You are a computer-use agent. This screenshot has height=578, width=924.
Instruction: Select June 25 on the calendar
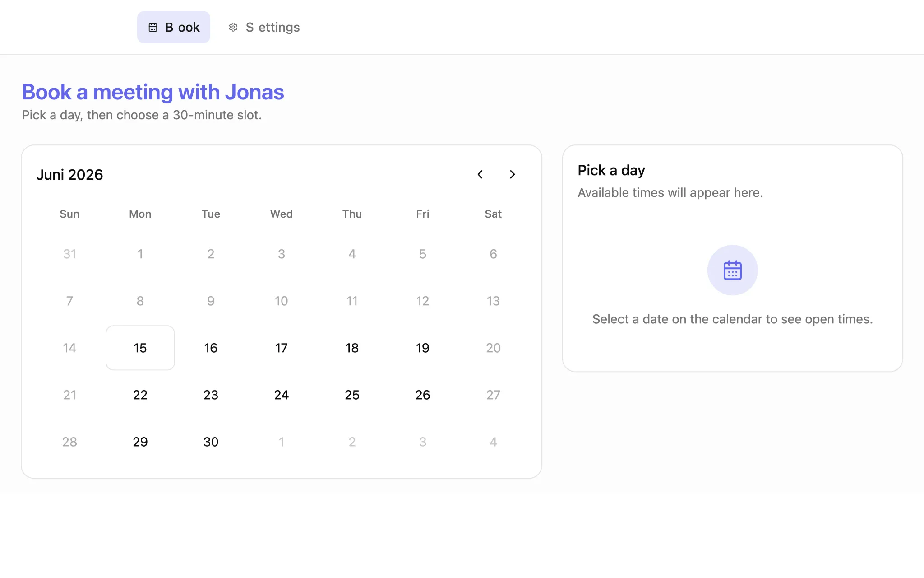pos(352,395)
